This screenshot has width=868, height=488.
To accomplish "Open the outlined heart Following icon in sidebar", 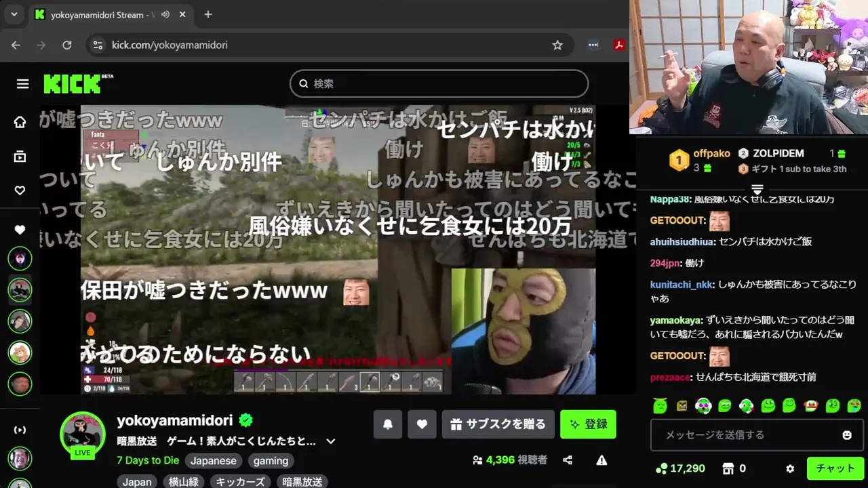I will (x=20, y=190).
